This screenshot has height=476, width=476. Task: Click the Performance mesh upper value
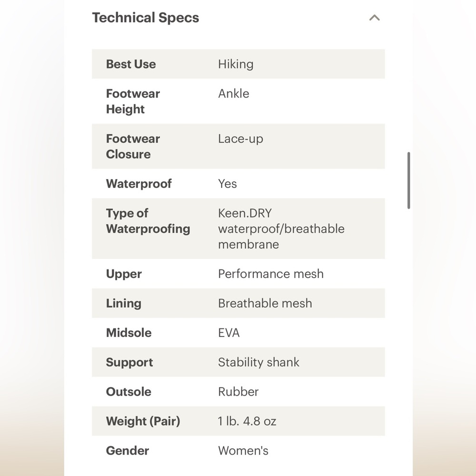pyautogui.click(x=271, y=274)
